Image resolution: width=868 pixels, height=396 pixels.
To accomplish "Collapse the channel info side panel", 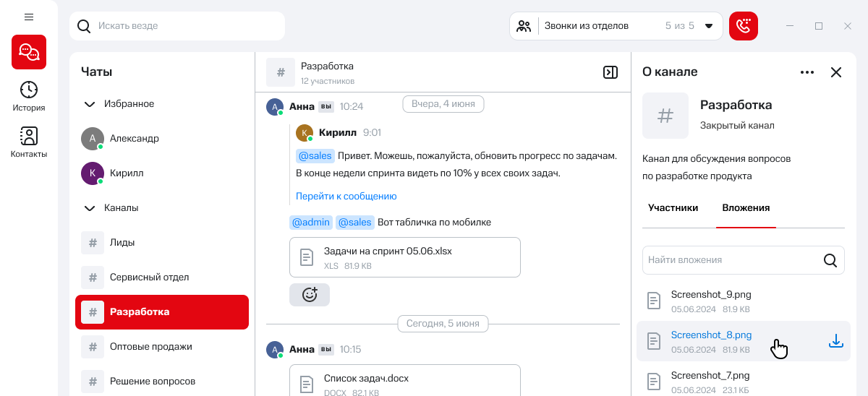I will 610,72.
